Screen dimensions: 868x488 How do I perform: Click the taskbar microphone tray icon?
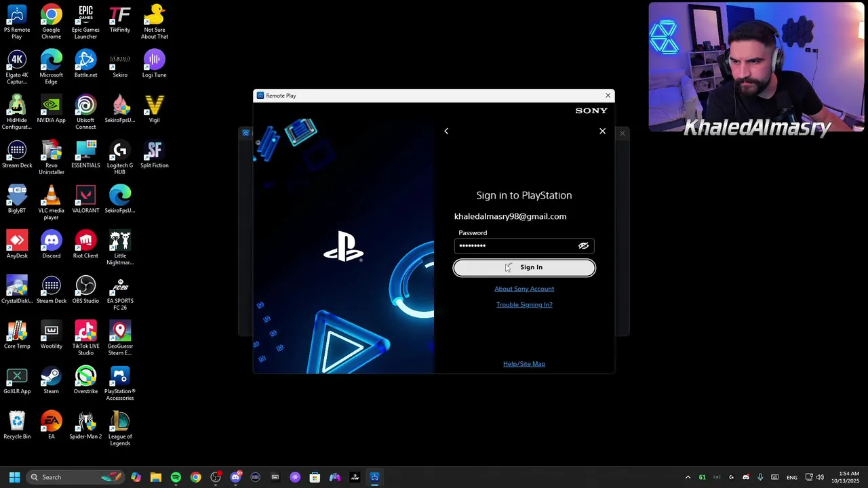(x=760, y=477)
